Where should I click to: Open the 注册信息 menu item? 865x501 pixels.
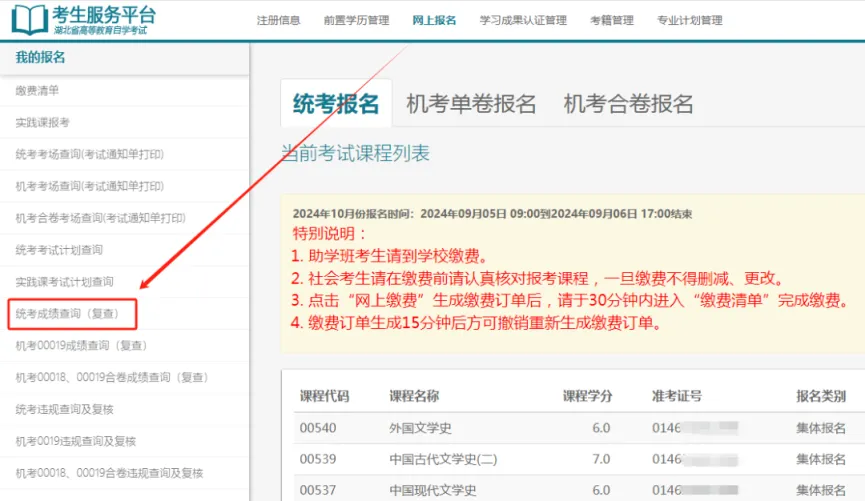pyautogui.click(x=277, y=20)
